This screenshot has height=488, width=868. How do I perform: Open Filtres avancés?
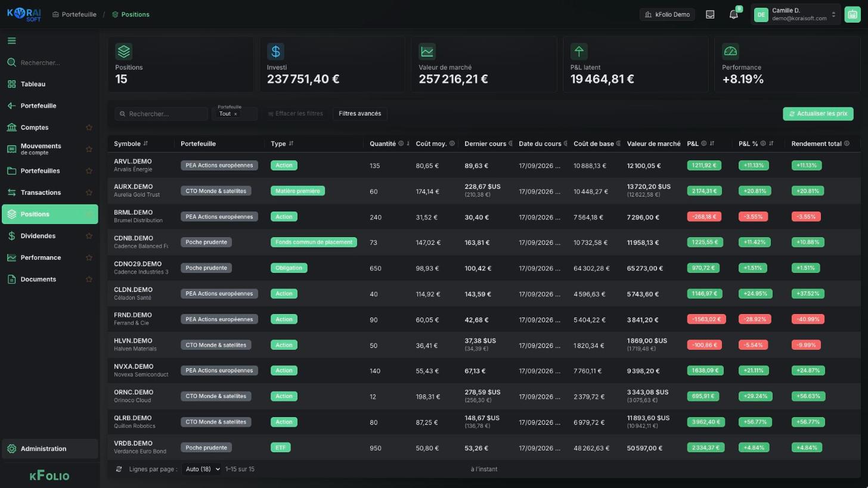(x=359, y=114)
